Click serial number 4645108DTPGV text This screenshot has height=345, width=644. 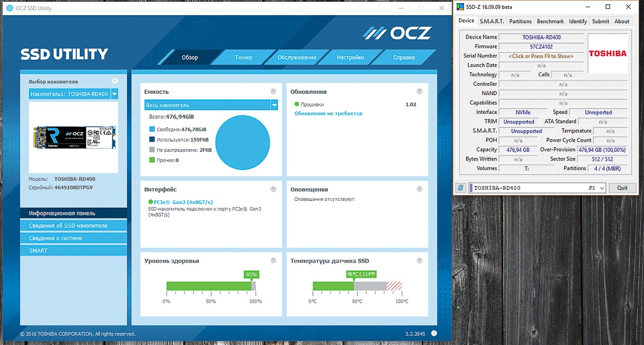pyautogui.click(x=74, y=188)
